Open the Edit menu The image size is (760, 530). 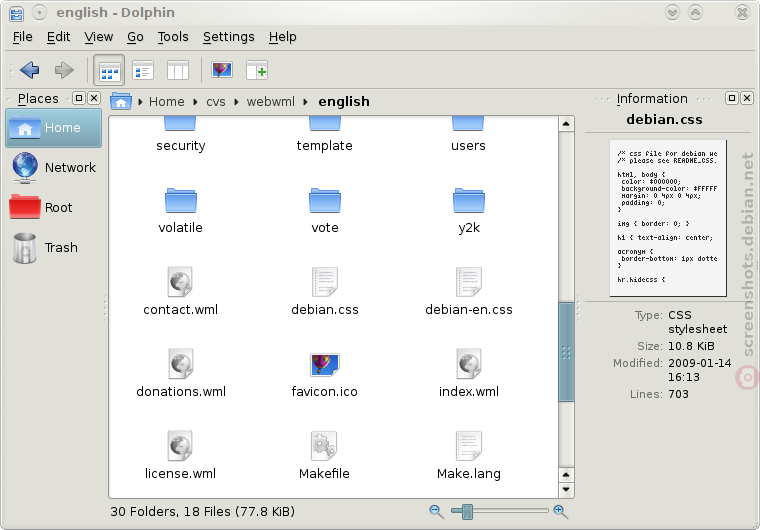[58, 37]
